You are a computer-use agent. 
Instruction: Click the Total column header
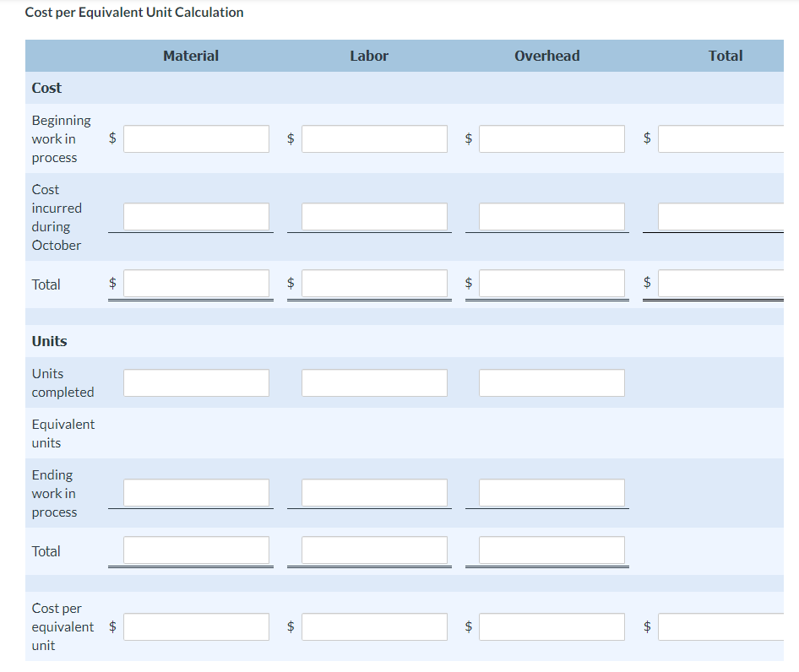(x=726, y=56)
